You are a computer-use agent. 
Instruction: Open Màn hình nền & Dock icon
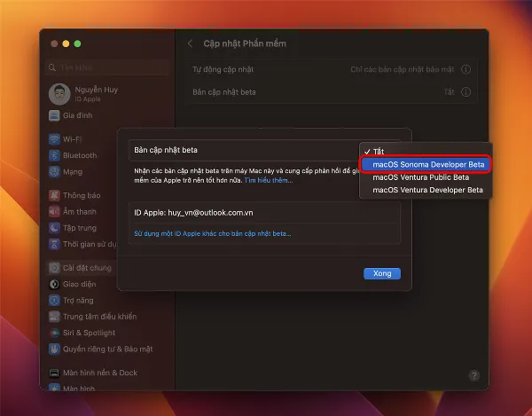click(54, 373)
